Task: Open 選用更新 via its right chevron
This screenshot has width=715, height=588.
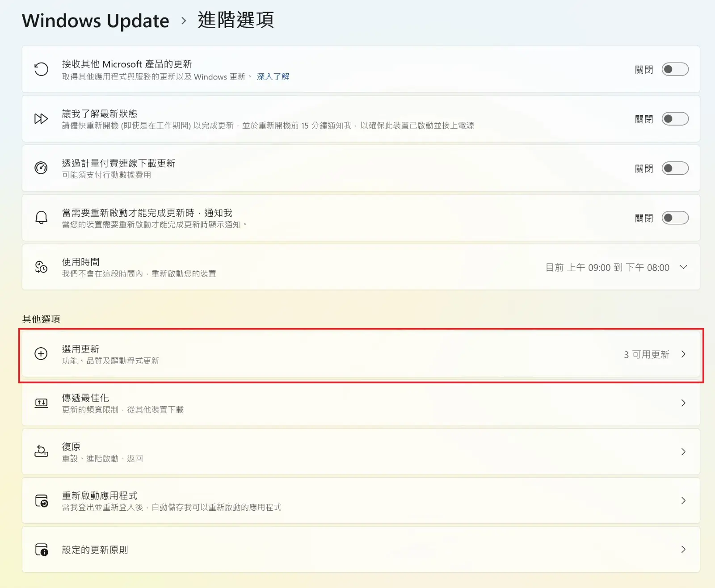Action: tap(683, 354)
